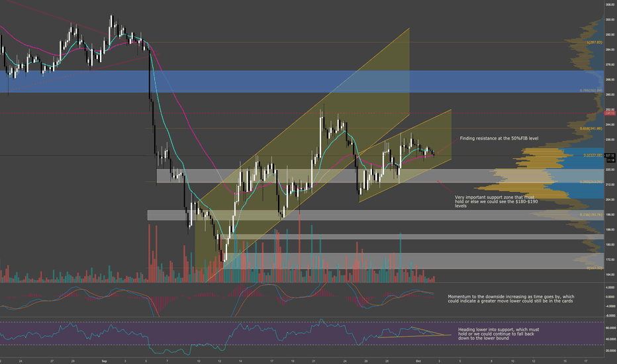Click the 180.00 price axis label

tap(610, 244)
